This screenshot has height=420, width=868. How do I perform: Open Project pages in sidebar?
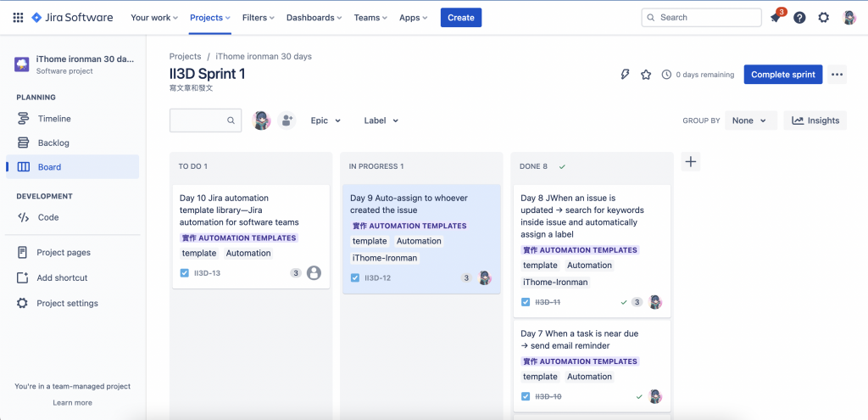(73, 252)
